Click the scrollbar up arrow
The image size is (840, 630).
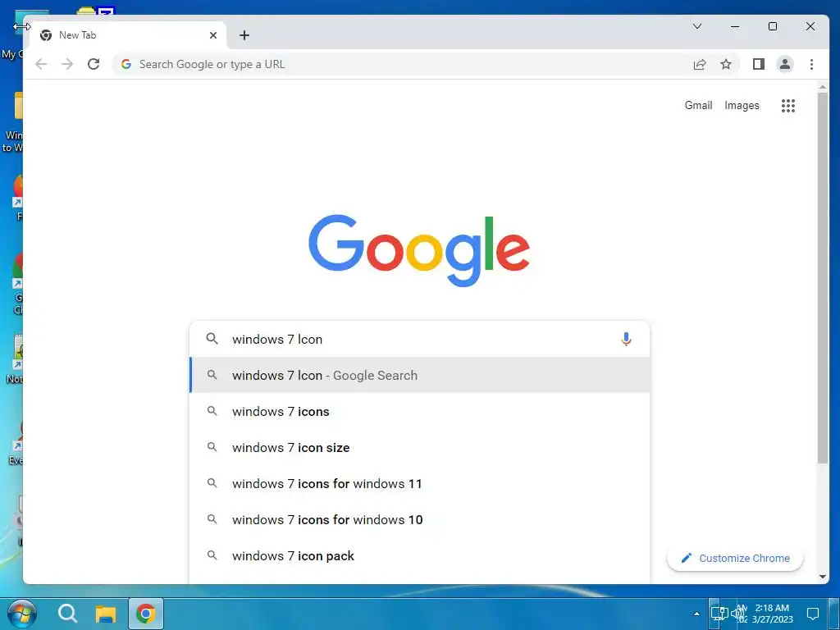point(822,87)
